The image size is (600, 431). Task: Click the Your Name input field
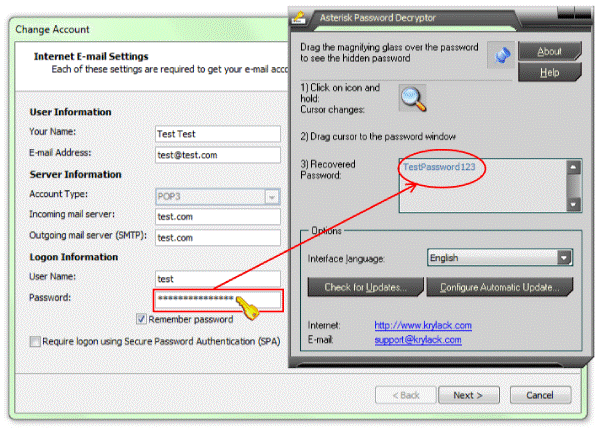(218, 134)
